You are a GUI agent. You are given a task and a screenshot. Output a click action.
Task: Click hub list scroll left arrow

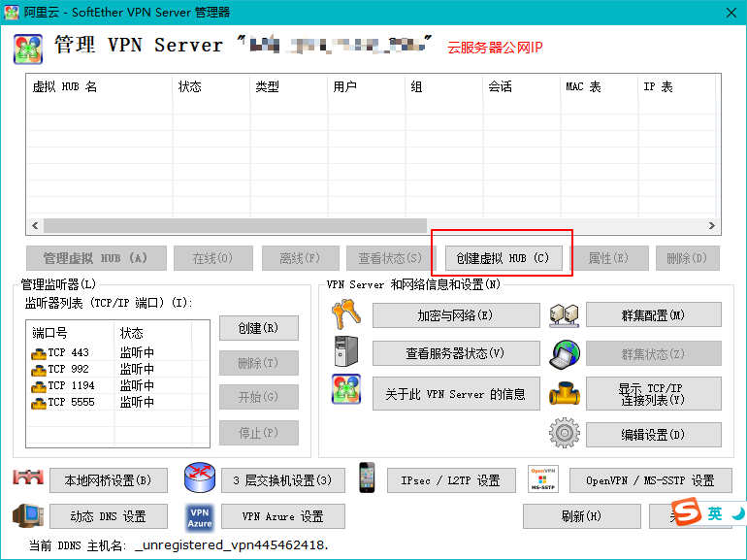pos(35,225)
